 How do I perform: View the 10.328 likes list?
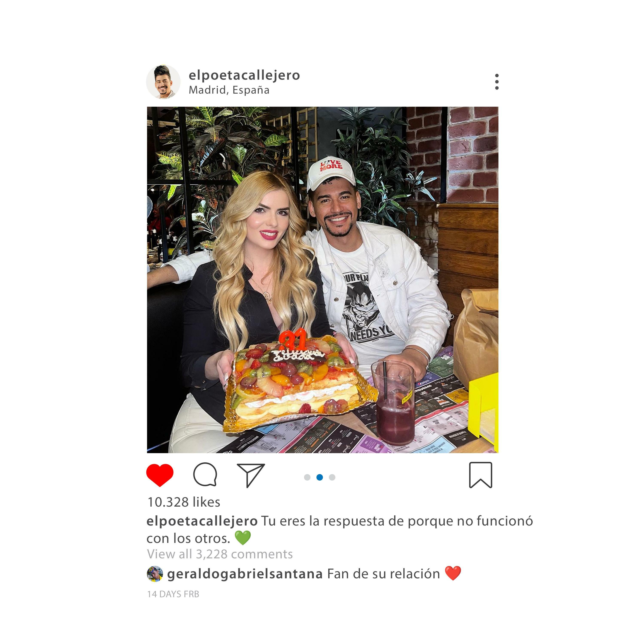(184, 502)
